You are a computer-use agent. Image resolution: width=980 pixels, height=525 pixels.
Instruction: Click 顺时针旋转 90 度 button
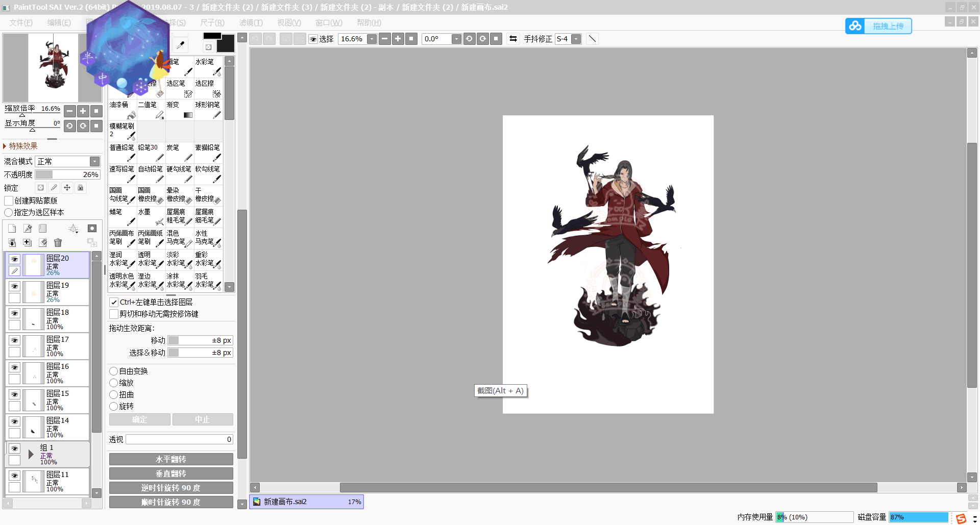(171, 502)
